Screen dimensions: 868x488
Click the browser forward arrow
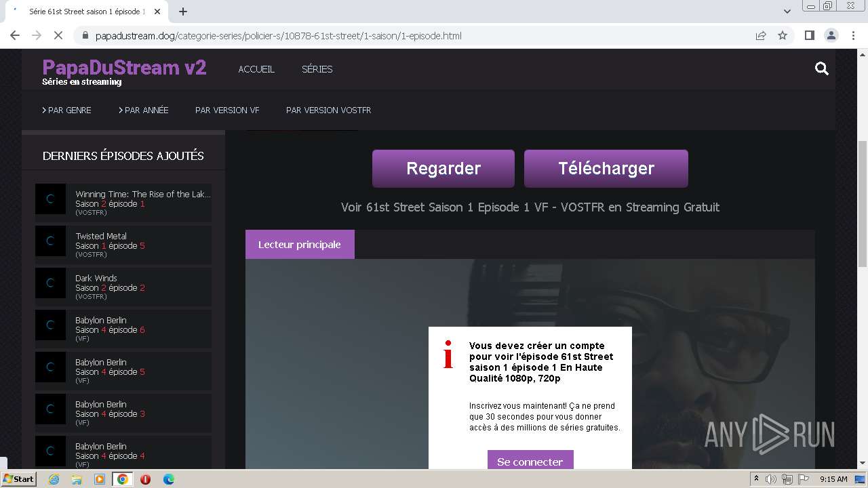tap(37, 35)
